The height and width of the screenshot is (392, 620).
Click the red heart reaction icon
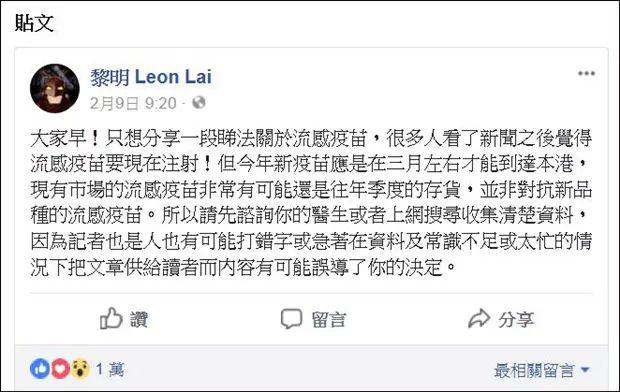(x=60, y=369)
